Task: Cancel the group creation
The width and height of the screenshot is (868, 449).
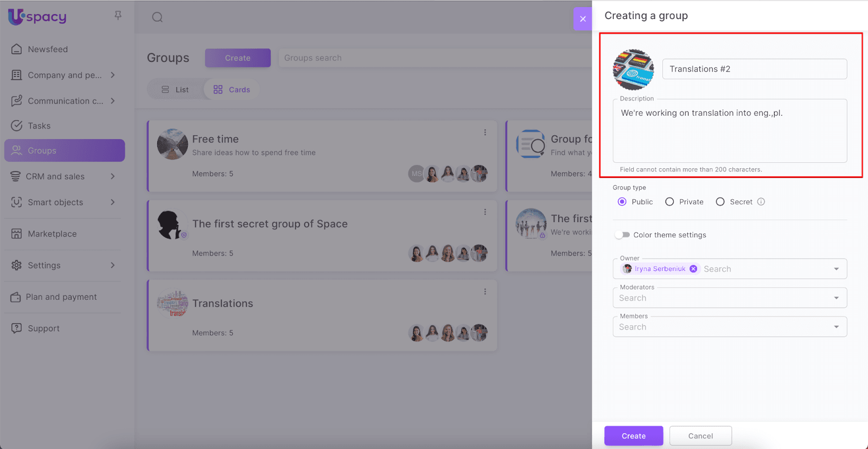Action: (700, 436)
